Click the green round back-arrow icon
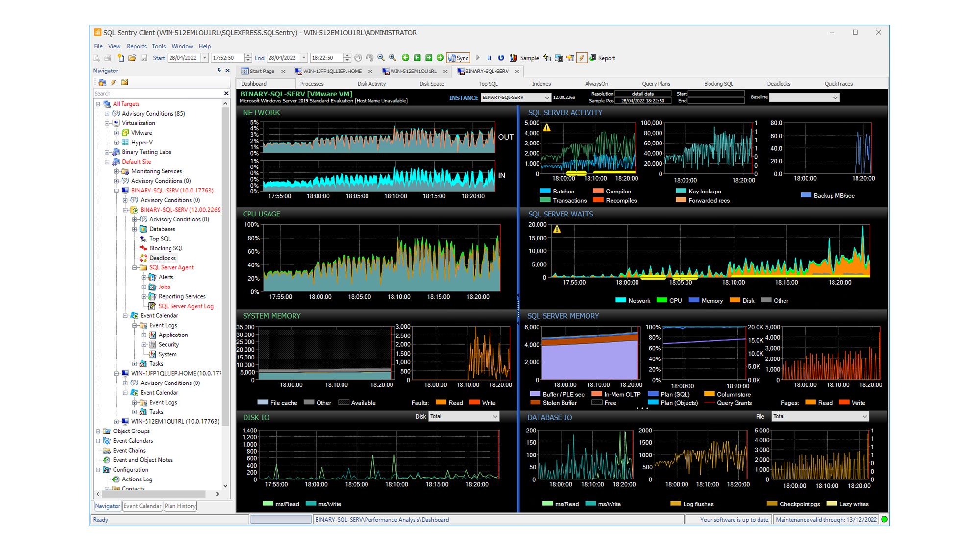980x551 pixels. pyautogui.click(x=405, y=58)
